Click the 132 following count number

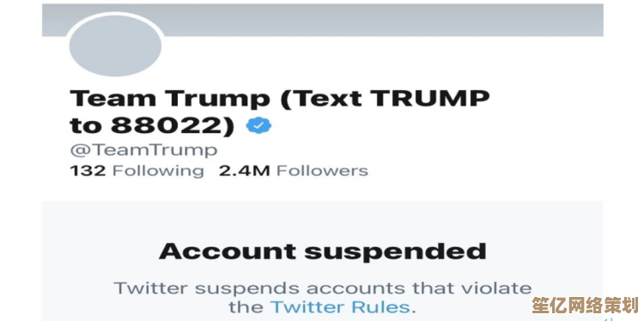click(88, 171)
